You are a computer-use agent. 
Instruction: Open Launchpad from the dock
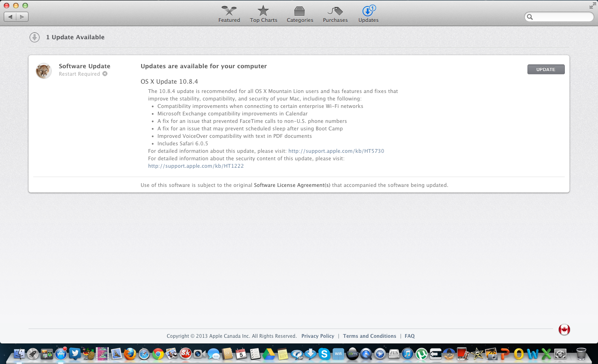point(33,354)
